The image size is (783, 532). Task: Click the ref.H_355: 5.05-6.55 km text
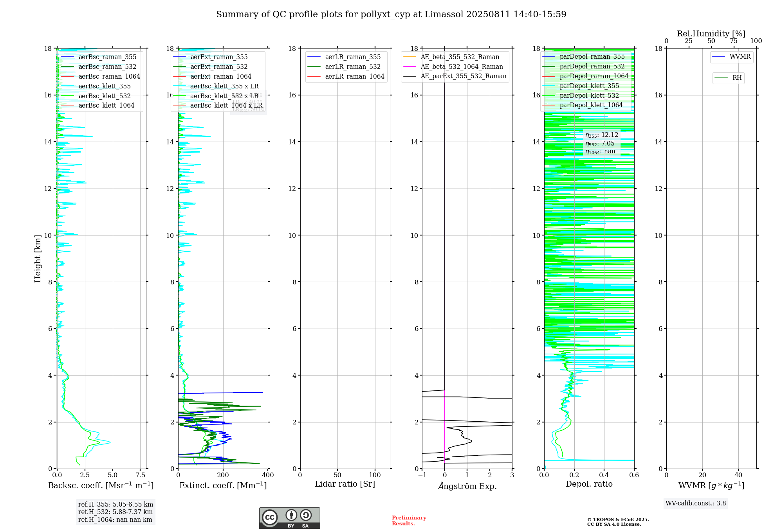pos(115,505)
